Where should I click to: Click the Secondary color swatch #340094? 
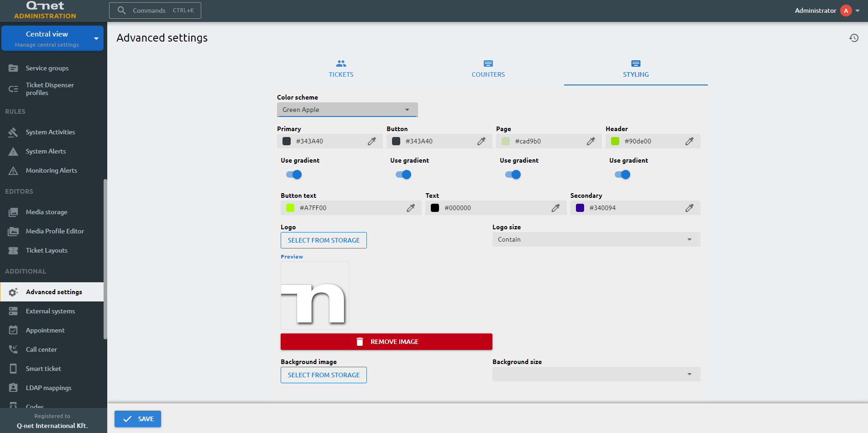click(x=580, y=208)
